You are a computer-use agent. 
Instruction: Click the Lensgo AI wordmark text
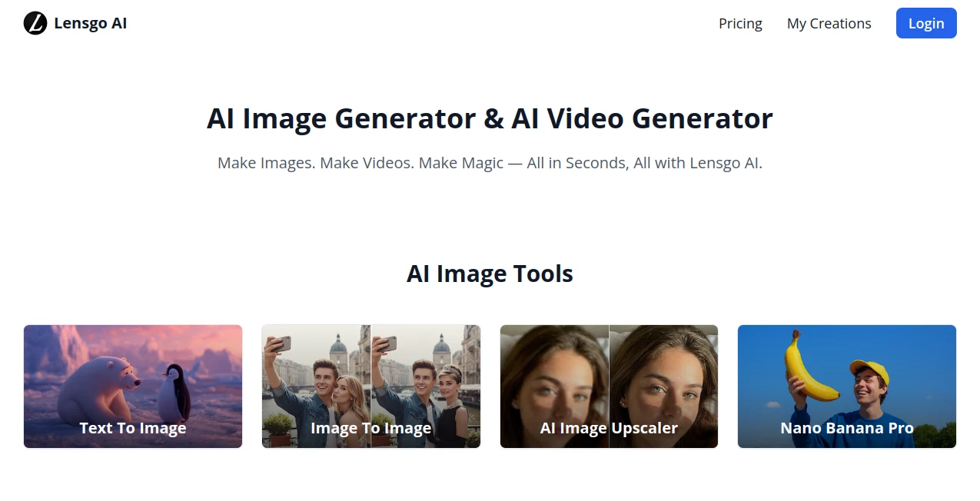pos(91,23)
